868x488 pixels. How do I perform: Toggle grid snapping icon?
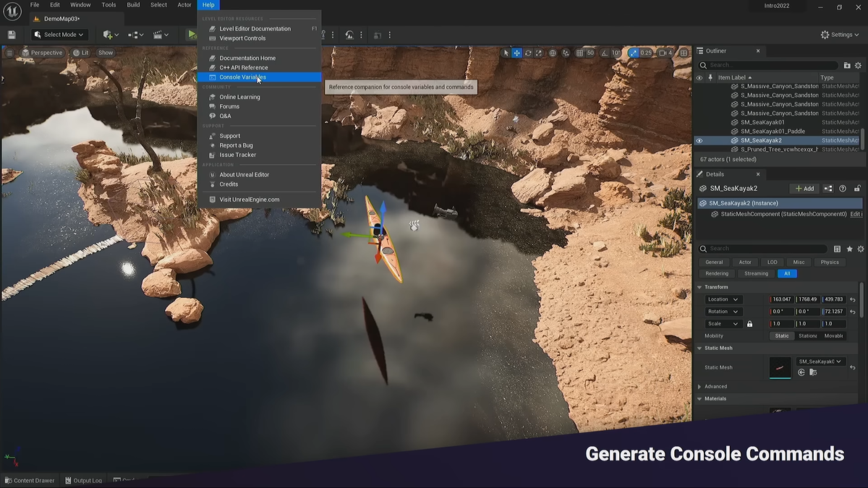click(579, 53)
